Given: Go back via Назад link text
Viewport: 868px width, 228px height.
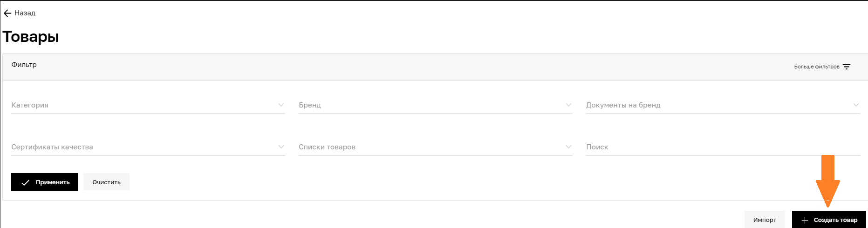Looking at the screenshot, I should click(25, 13).
